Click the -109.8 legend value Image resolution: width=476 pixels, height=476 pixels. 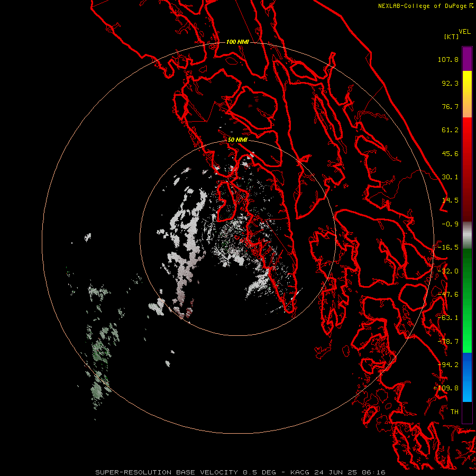446,388
